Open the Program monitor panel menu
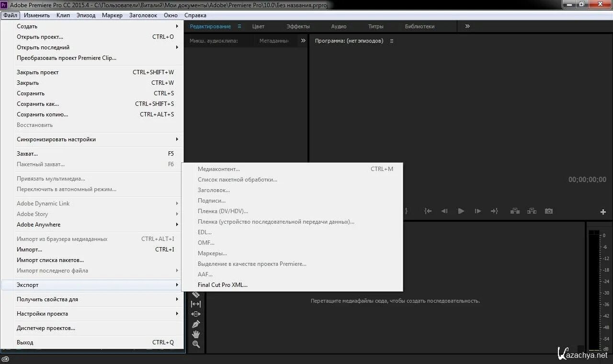The image size is (613, 364). (x=391, y=41)
